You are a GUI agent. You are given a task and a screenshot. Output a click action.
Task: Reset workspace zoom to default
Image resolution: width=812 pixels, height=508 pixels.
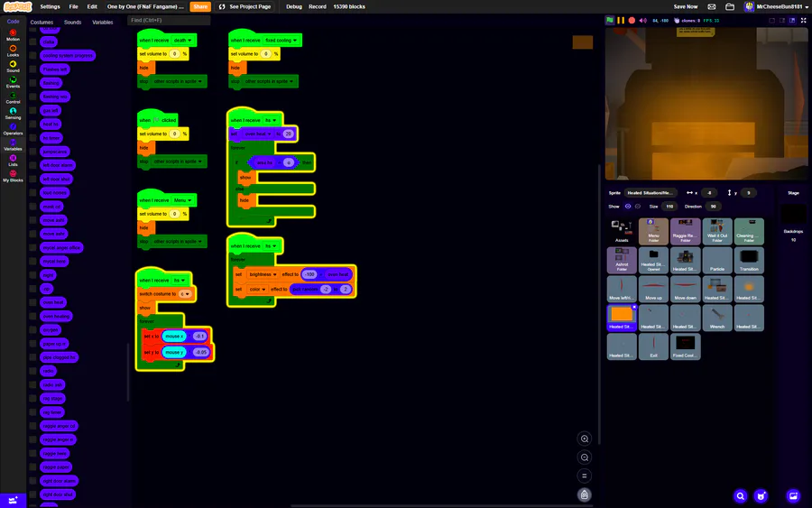click(x=584, y=476)
